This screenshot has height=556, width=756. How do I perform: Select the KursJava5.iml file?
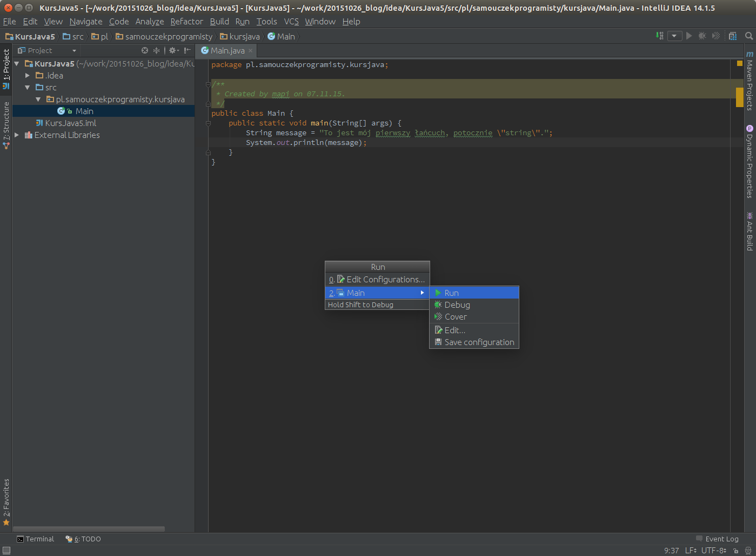click(103, 123)
